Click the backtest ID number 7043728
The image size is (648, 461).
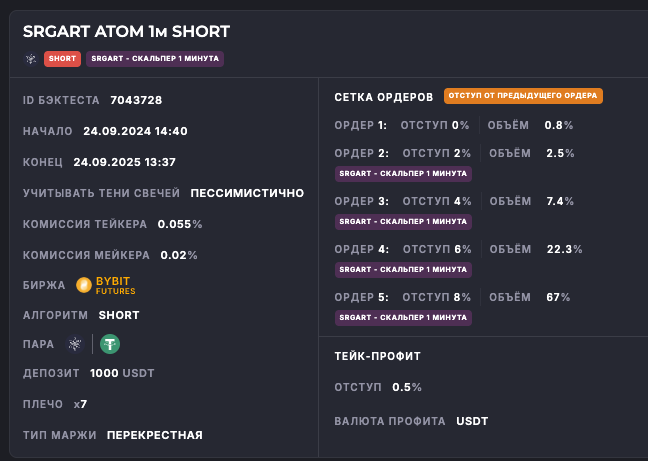tap(136, 100)
